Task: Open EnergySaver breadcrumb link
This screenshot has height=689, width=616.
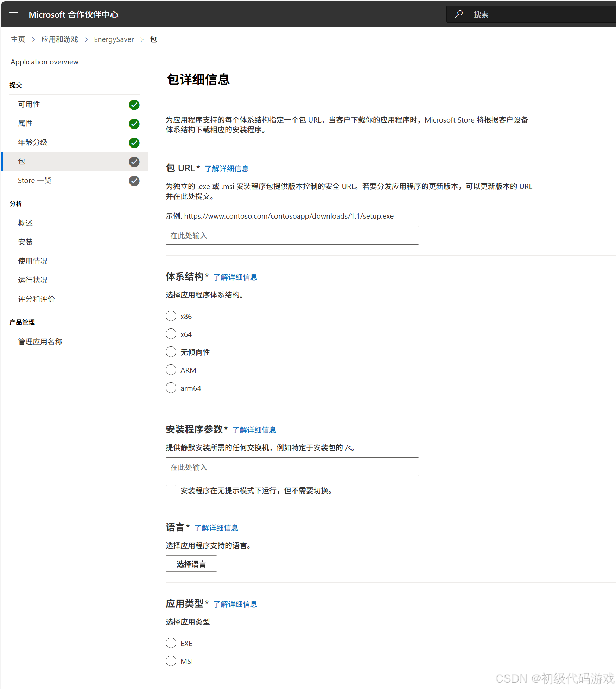Action: [x=114, y=39]
